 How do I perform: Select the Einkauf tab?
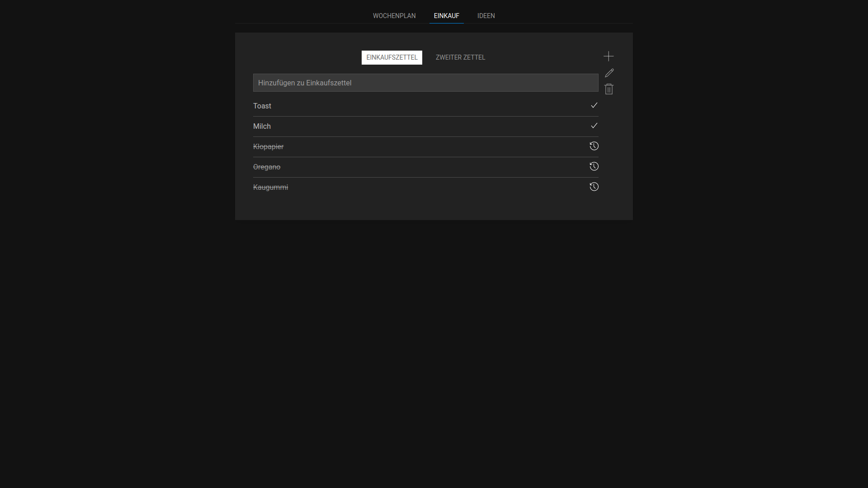click(x=447, y=16)
